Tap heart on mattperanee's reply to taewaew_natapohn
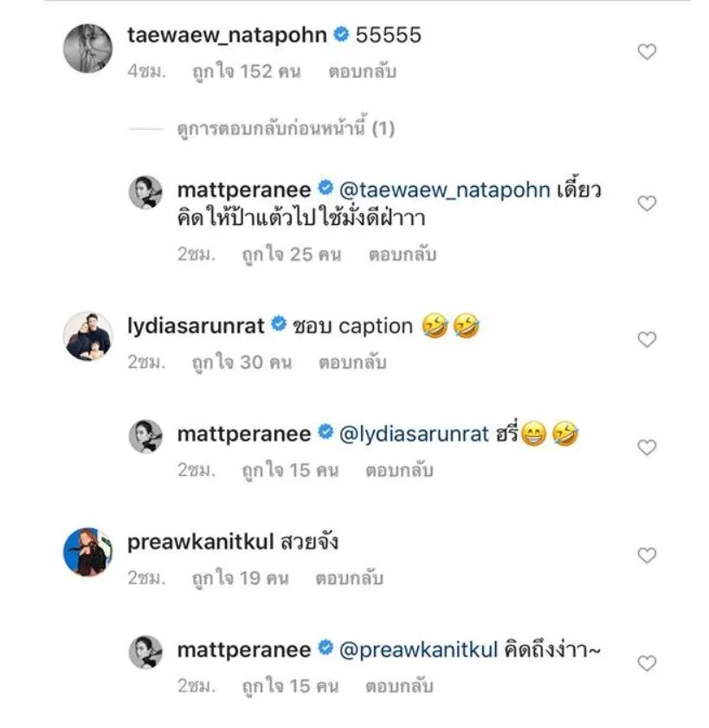 pos(647,203)
